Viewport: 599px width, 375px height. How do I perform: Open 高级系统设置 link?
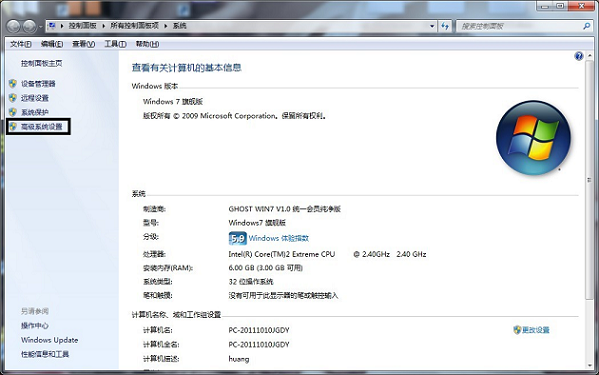[42, 127]
